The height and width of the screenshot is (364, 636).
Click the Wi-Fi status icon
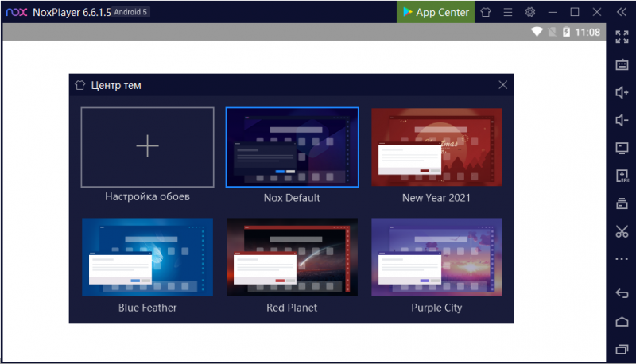[x=537, y=32]
